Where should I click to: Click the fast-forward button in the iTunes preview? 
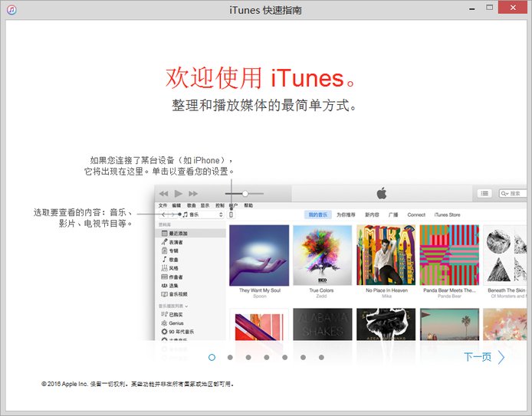tap(193, 194)
